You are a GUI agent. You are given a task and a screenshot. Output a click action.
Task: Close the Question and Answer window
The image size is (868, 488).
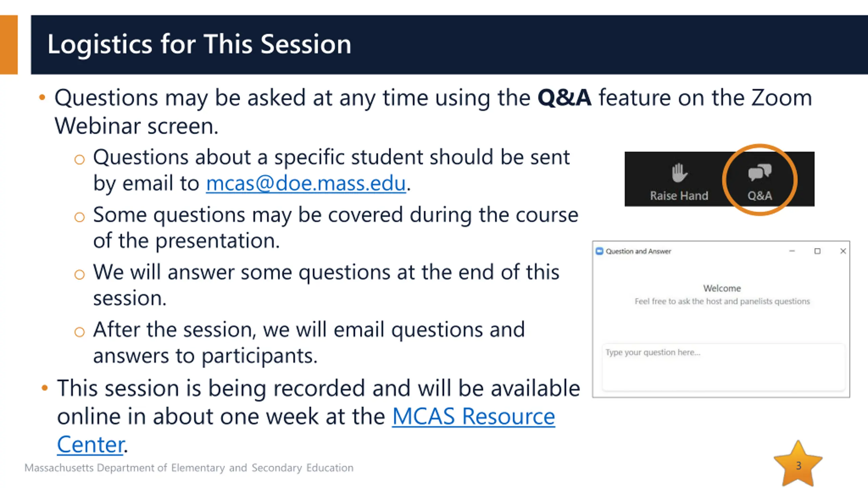point(843,251)
